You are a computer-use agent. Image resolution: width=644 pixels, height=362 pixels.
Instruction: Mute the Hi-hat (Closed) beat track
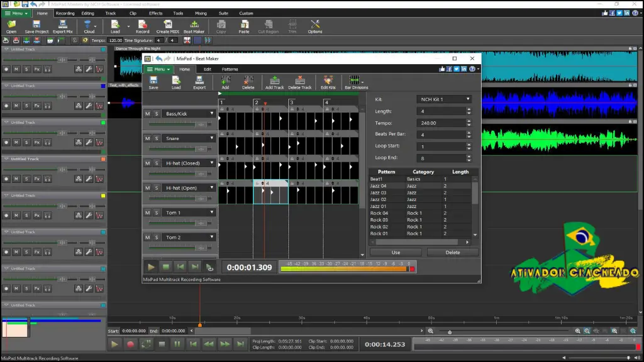tap(147, 163)
